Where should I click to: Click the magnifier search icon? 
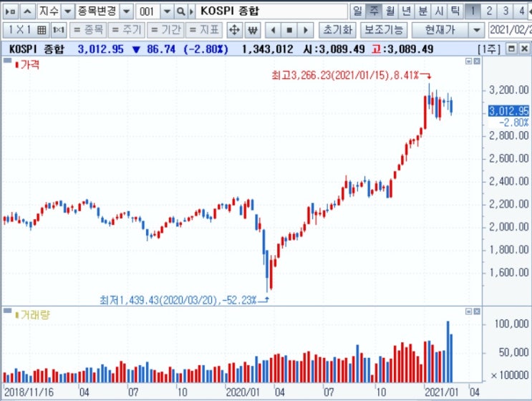coord(181,12)
